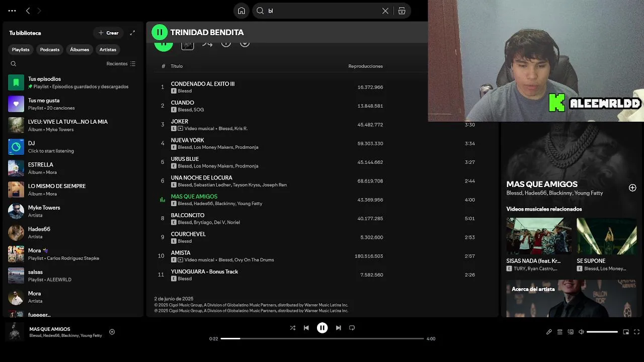644x362 pixels.
Task: Open SISAS NADA music video thumbnail
Action: point(538,236)
